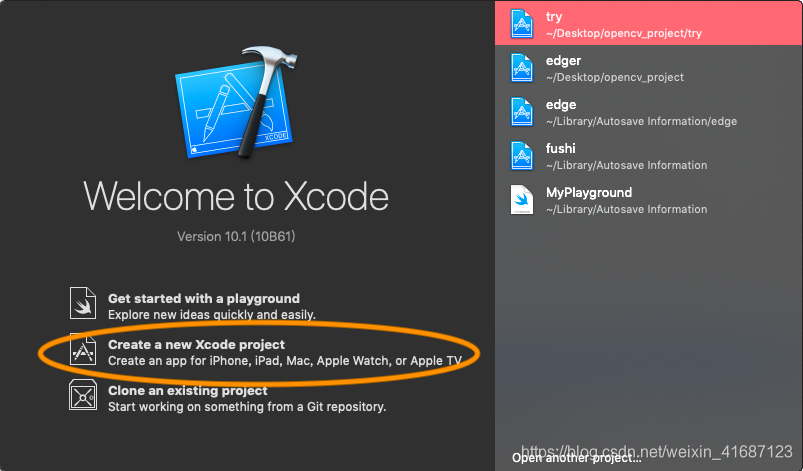Click the 'Version 10.1 (10B61)' label

236,237
